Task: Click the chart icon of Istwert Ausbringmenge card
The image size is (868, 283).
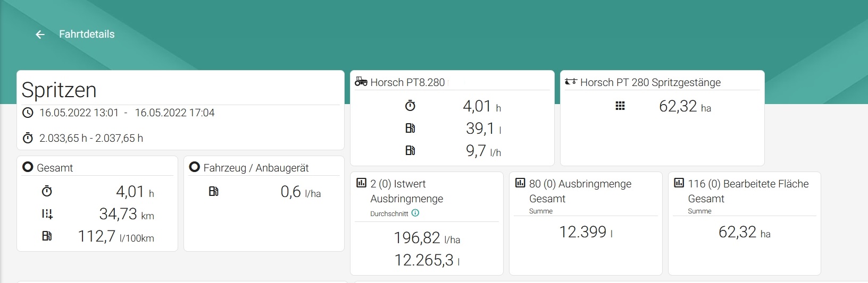Action: click(361, 183)
